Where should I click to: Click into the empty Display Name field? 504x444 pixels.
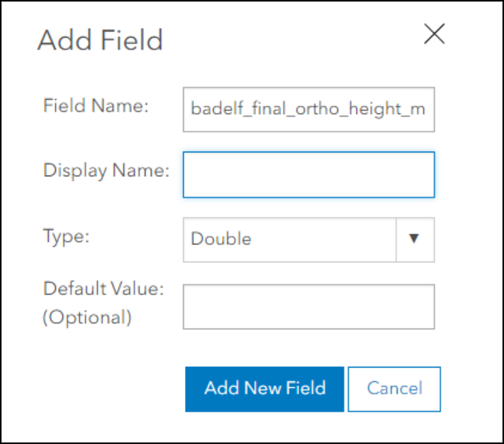(x=309, y=175)
